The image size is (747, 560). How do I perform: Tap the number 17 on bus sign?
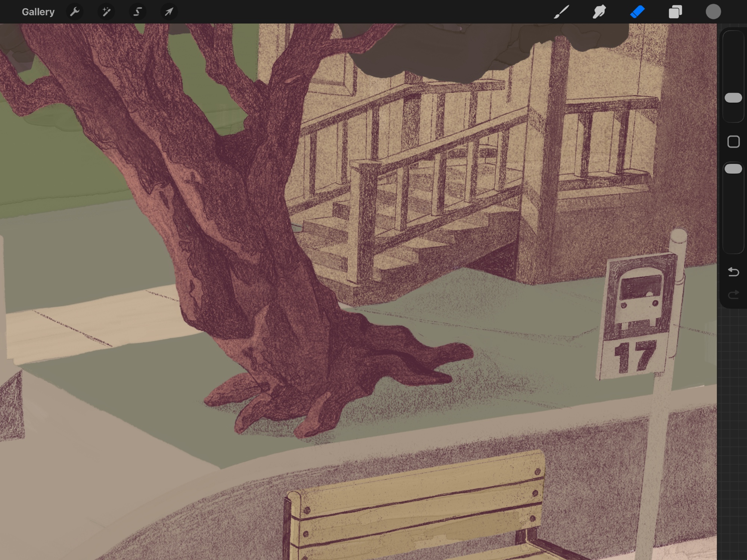tap(635, 357)
